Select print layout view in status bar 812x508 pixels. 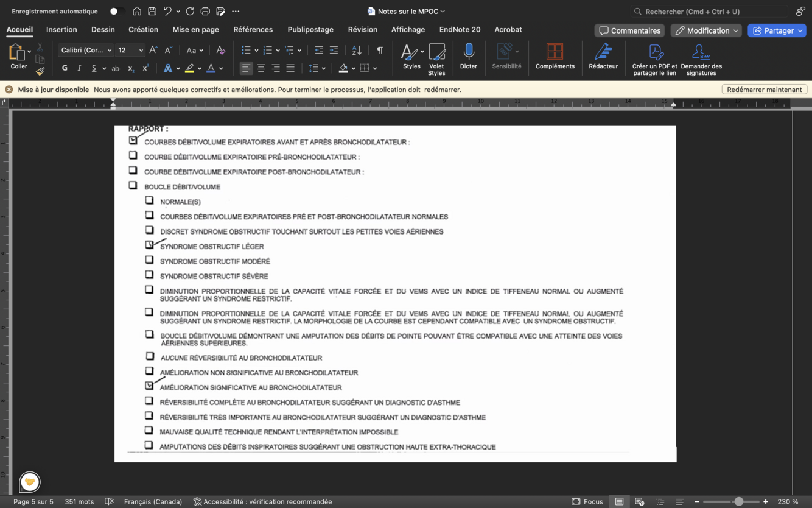619,501
